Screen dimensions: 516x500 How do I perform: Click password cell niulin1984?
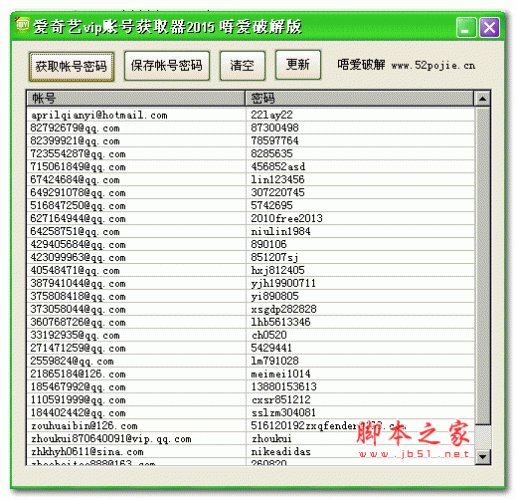tap(281, 232)
